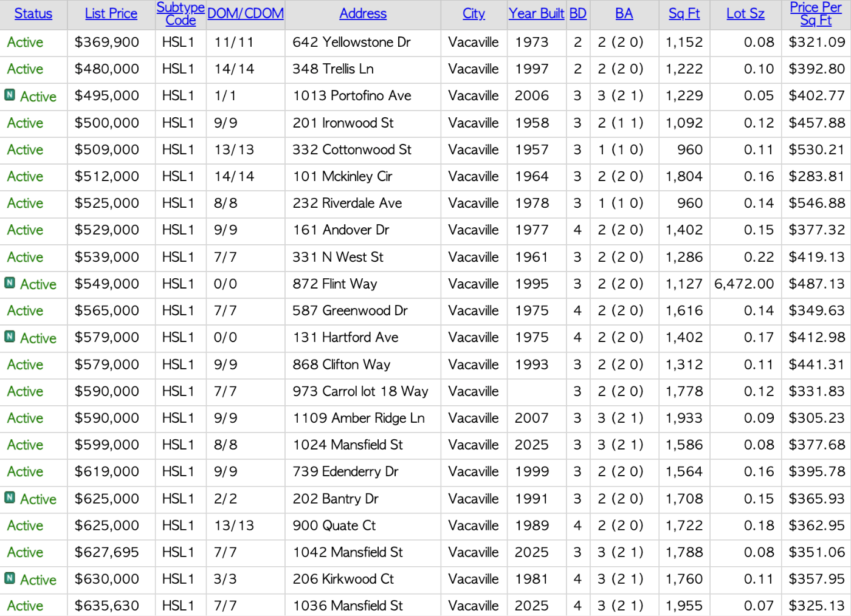Sort by Price Per Sq Ft header
This screenshot has width=851, height=616.
click(816, 13)
